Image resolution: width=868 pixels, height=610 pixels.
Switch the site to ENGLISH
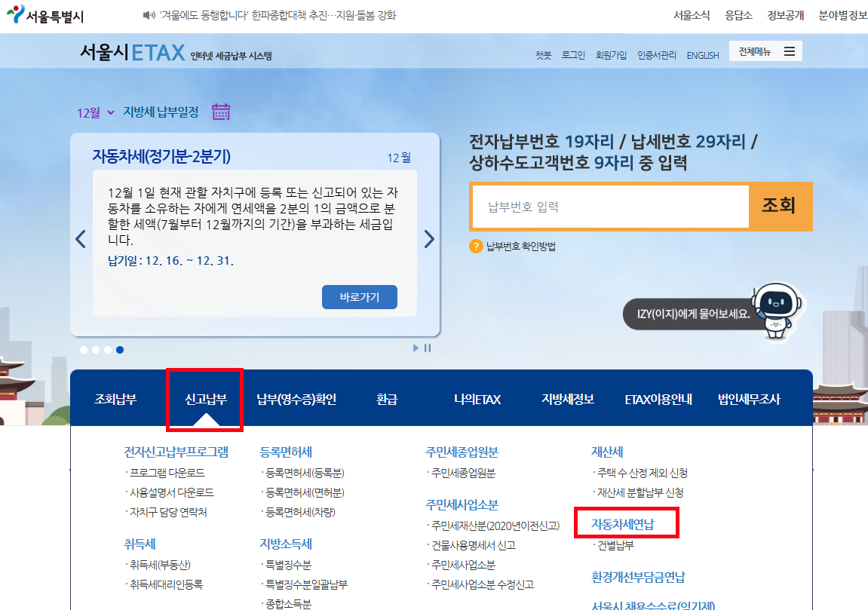tap(702, 54)
